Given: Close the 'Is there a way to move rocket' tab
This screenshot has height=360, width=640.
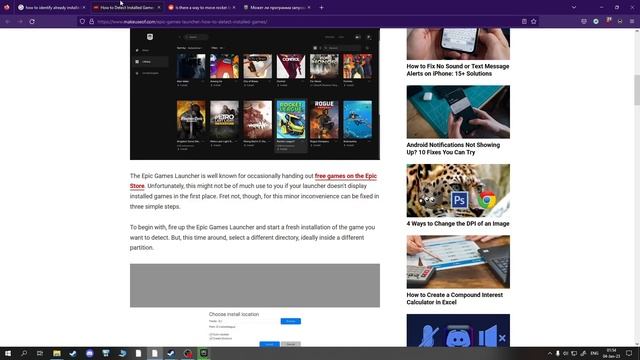Looking at the screenshot, I should 234,7.
